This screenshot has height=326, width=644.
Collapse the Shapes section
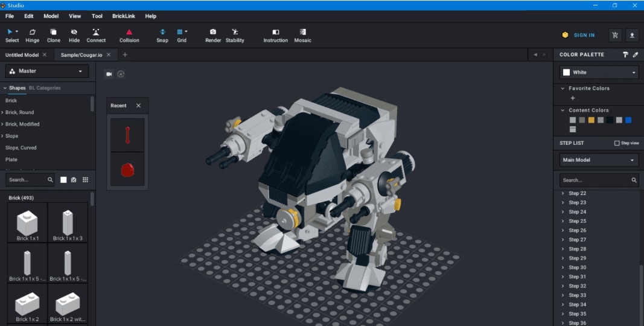(x=5, y=88)
